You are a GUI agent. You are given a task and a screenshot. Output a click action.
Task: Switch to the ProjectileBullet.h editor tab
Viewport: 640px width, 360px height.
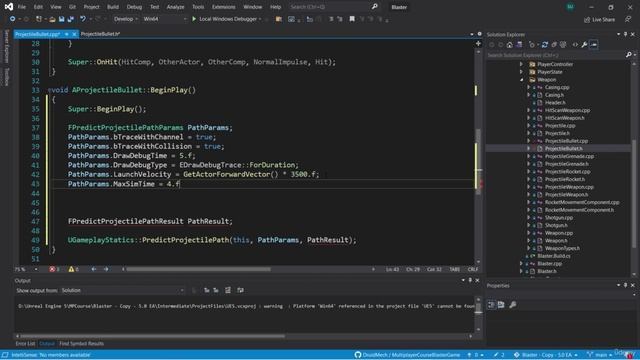point(100,34)
